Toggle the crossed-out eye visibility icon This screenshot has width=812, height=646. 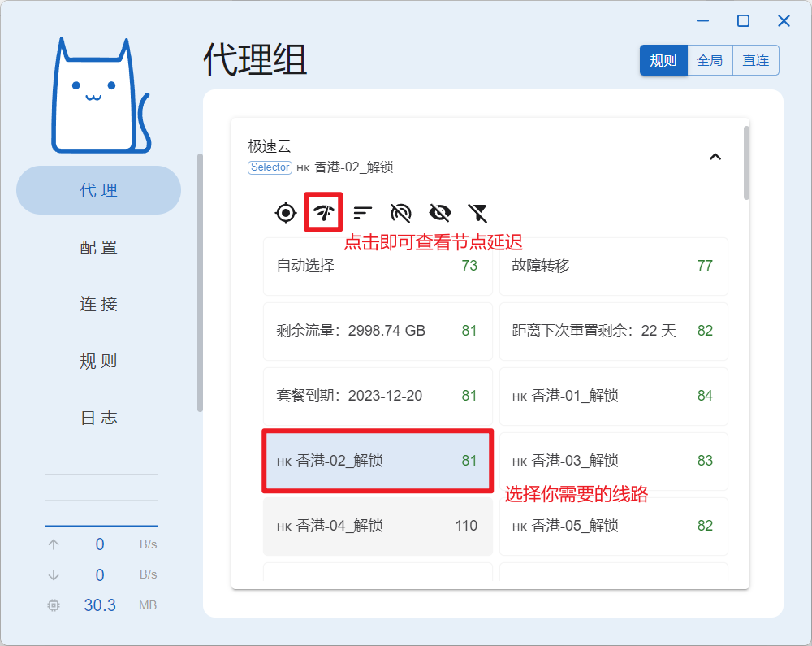pos(439,213)
